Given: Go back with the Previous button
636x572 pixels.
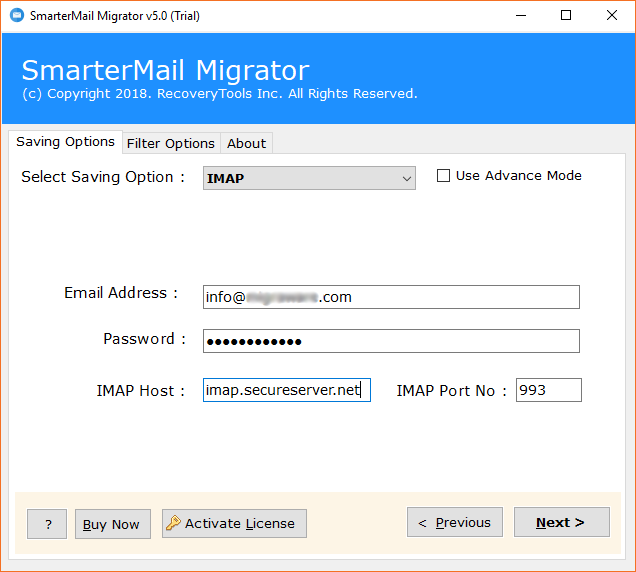Looking at the screenshot, I should pos(455,522).
